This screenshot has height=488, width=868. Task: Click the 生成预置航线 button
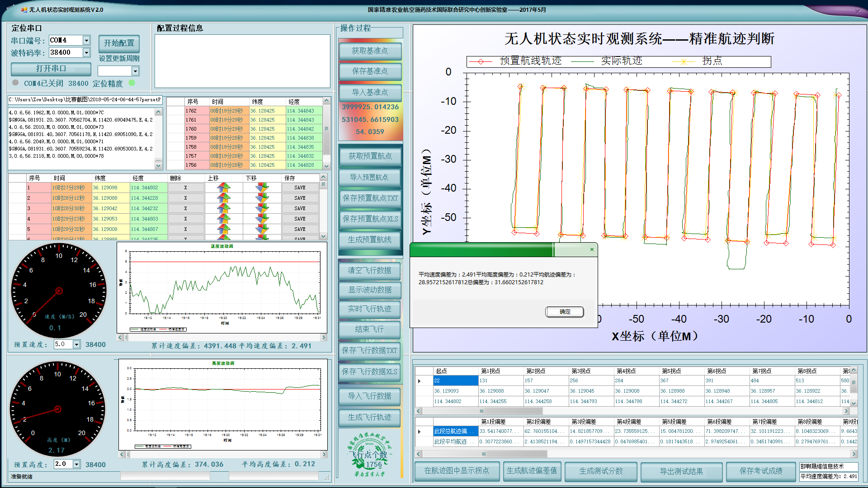370,239
